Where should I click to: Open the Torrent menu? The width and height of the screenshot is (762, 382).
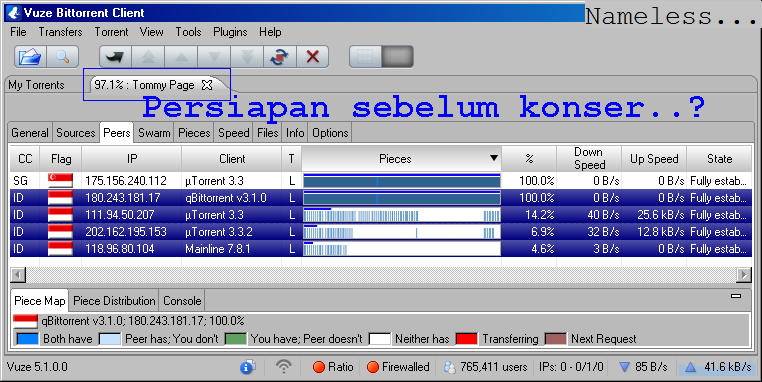[111, 32]
